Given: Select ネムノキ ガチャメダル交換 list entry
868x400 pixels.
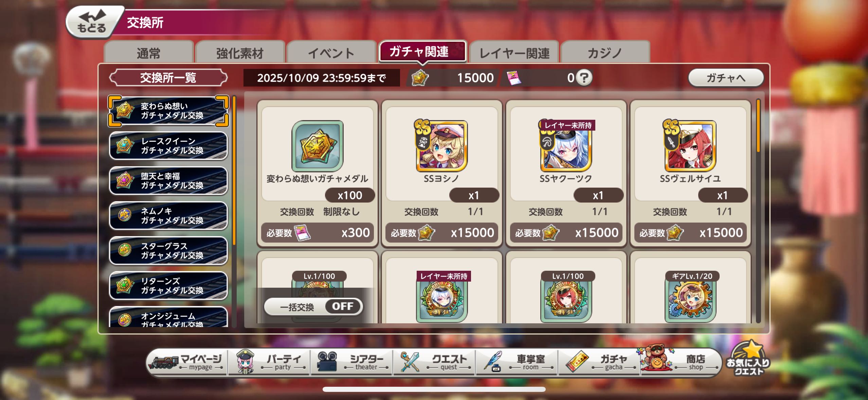Looking at the screenshot, I should click(168, 216).
